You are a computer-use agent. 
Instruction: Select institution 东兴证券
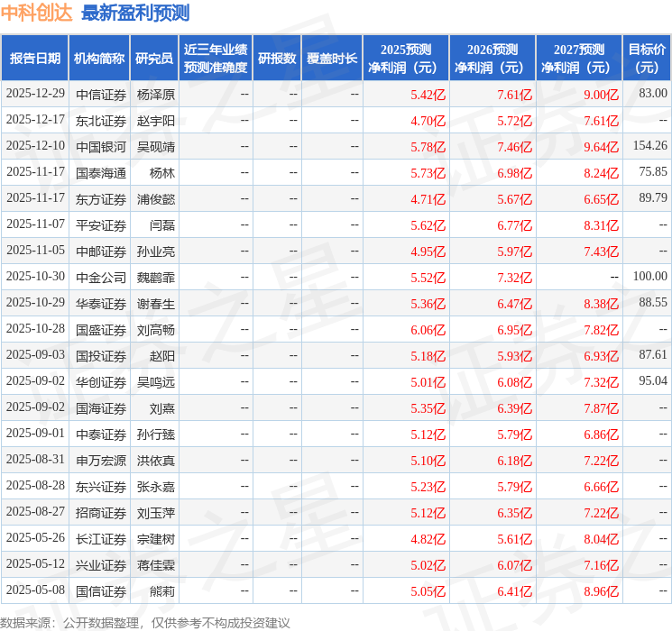pos(101,487)
